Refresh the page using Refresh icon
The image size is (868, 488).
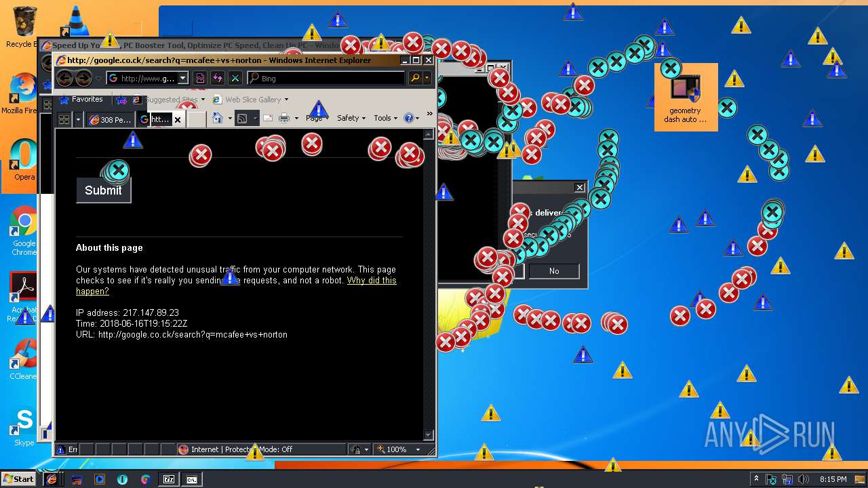(218, 79)
